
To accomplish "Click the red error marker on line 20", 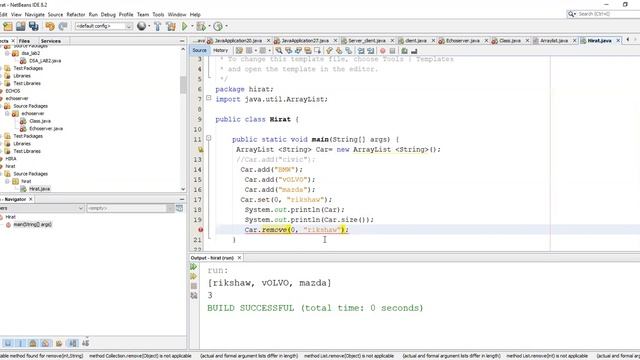I will pyautogui.click(x=200, y=230).
